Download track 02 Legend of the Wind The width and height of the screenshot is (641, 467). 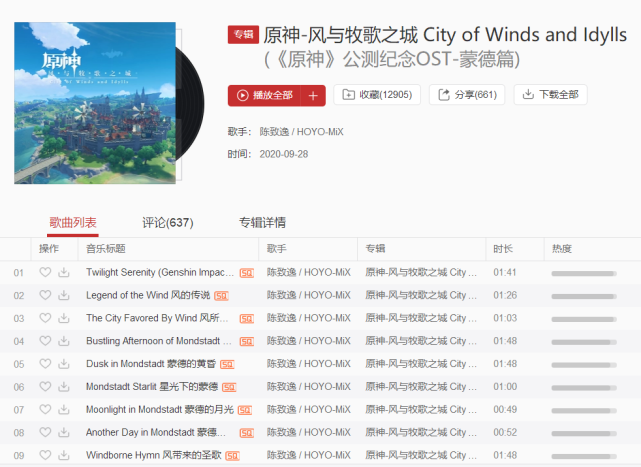pos(64,295)
